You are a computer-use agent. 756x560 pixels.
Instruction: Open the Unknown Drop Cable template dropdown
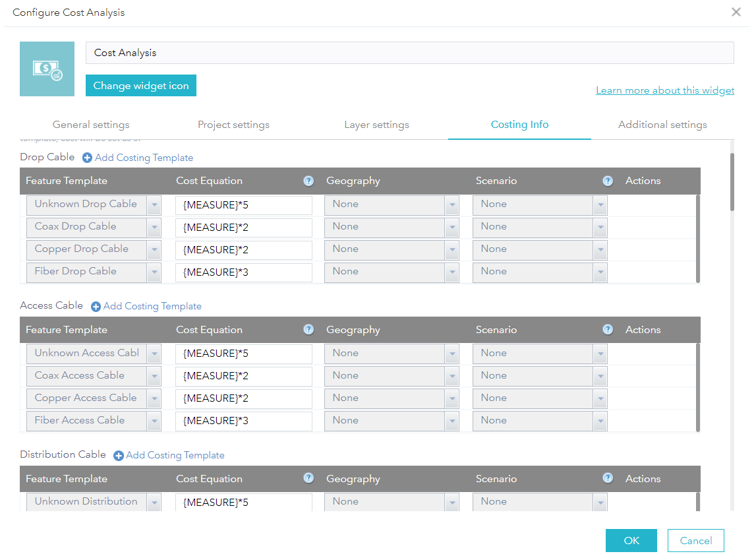154,204
